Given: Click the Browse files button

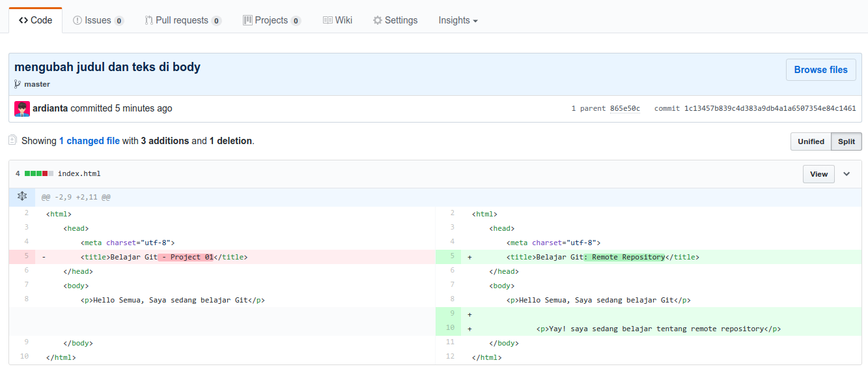Looking at the screenshot, I should (x=820, y=70).
